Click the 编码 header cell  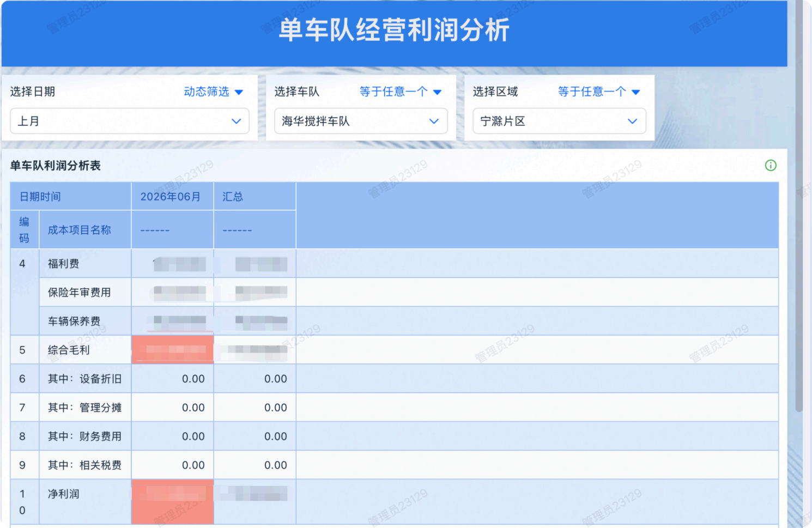pos(25,230)
